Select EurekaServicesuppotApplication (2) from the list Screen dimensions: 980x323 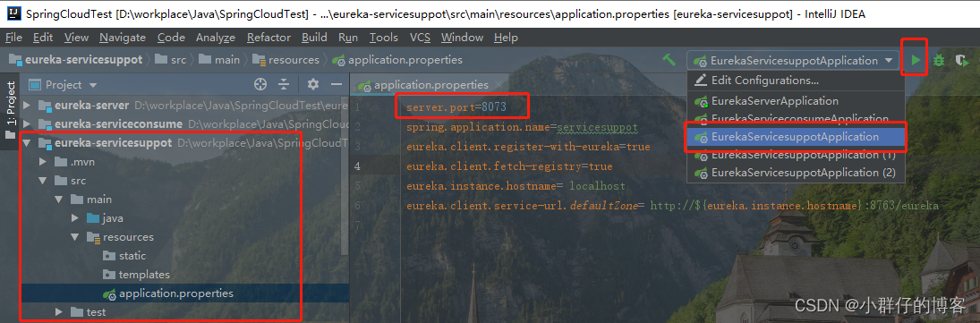(795, 172)
